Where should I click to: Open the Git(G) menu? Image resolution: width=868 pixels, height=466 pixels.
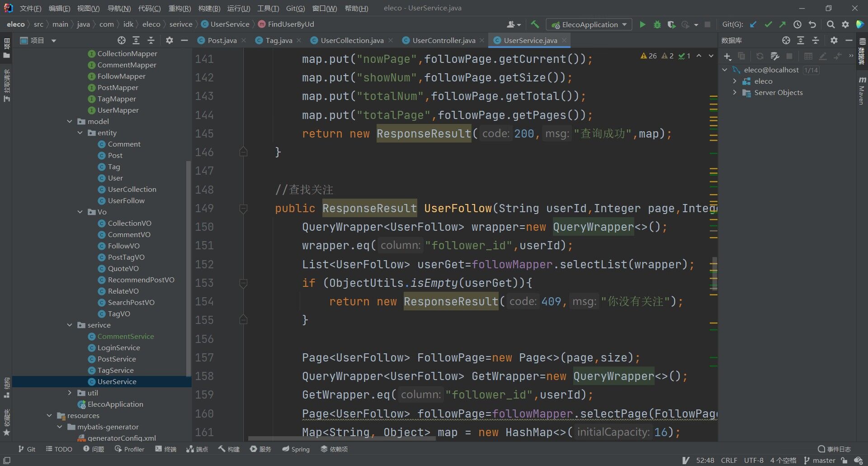pos(295,8)
